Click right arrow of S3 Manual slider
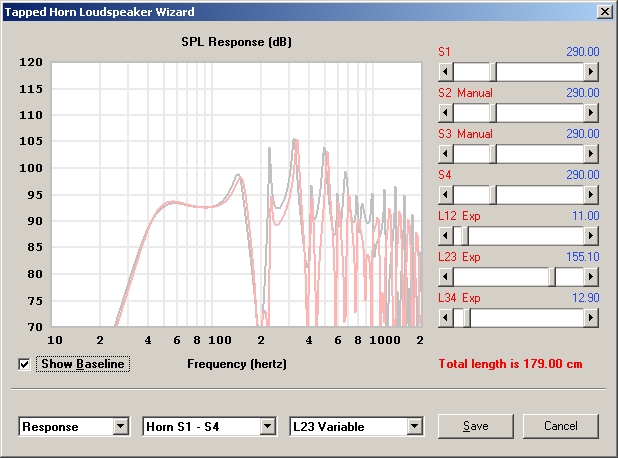 (x=591, y=154)
